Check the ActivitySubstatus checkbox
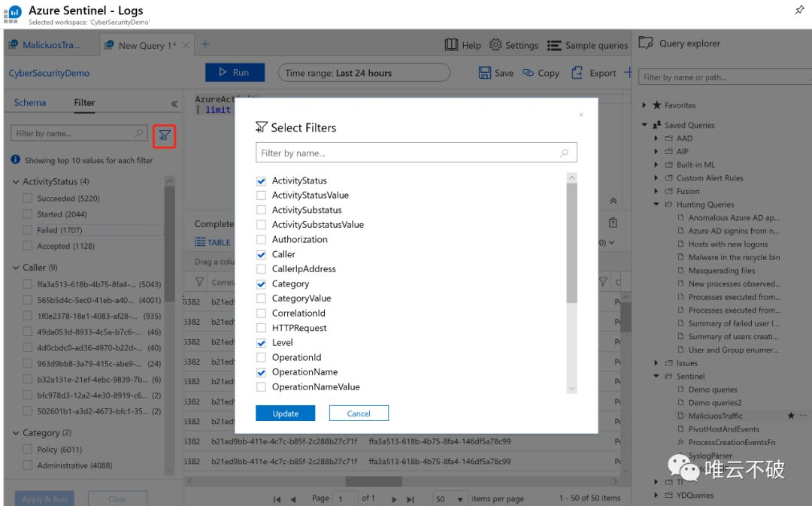Screen dimensions: 812x506 click(x=261, y=210)
